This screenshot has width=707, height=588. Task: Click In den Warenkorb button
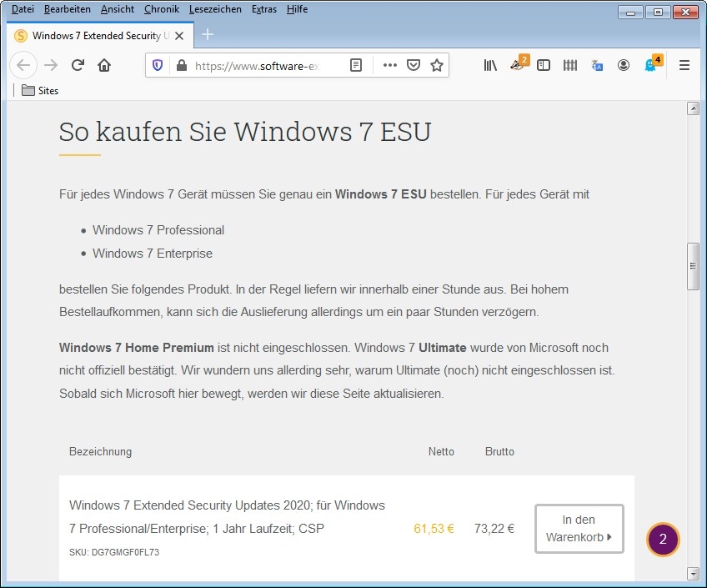coord(579,529)
